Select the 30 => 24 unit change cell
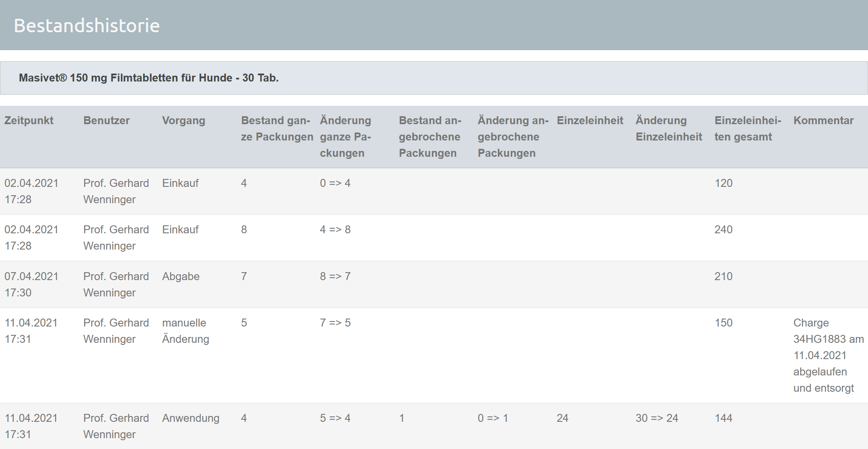 657,418
